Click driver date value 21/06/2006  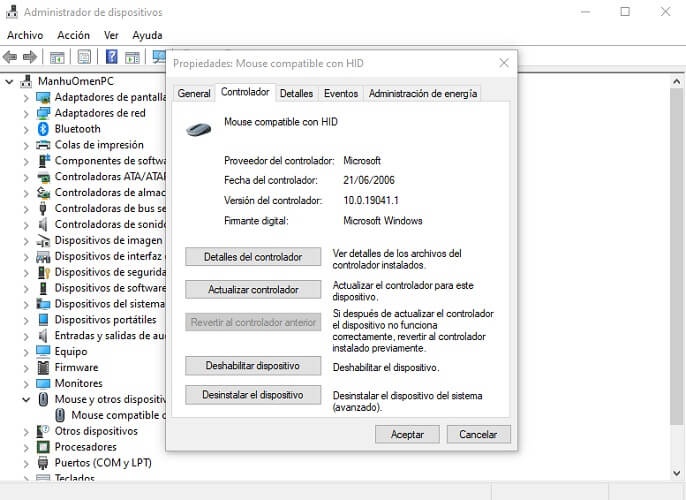(369, 180)
